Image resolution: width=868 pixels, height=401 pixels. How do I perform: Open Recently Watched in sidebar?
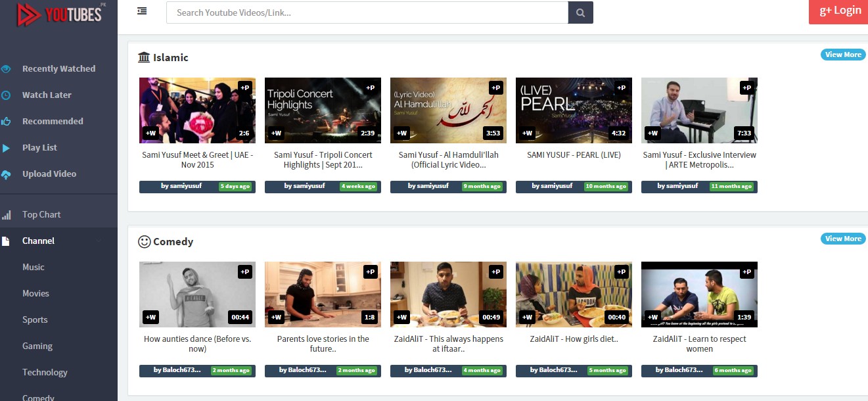[58, 68]
